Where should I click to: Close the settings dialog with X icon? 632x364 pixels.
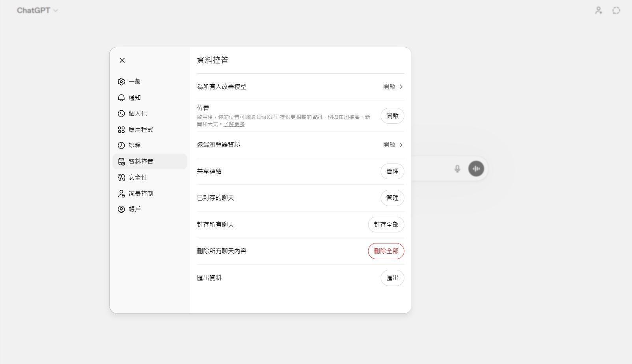click(x=122, y=60)
